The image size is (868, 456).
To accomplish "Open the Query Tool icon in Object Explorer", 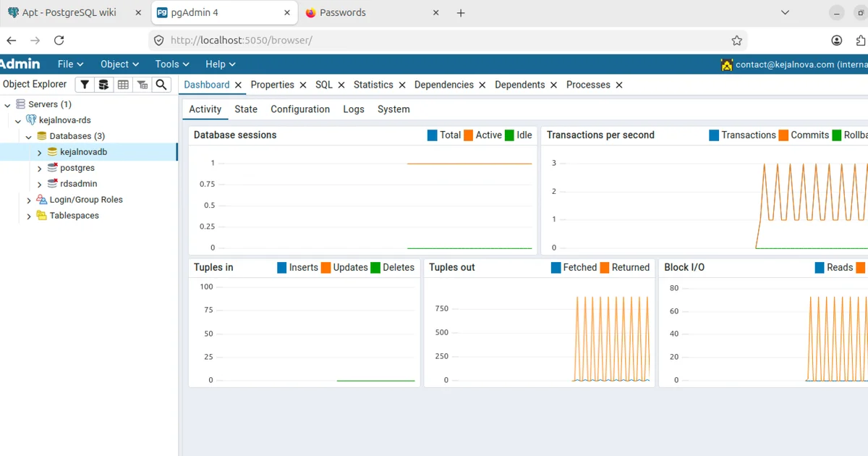I will pyautogui.click(x=104, y=85).
